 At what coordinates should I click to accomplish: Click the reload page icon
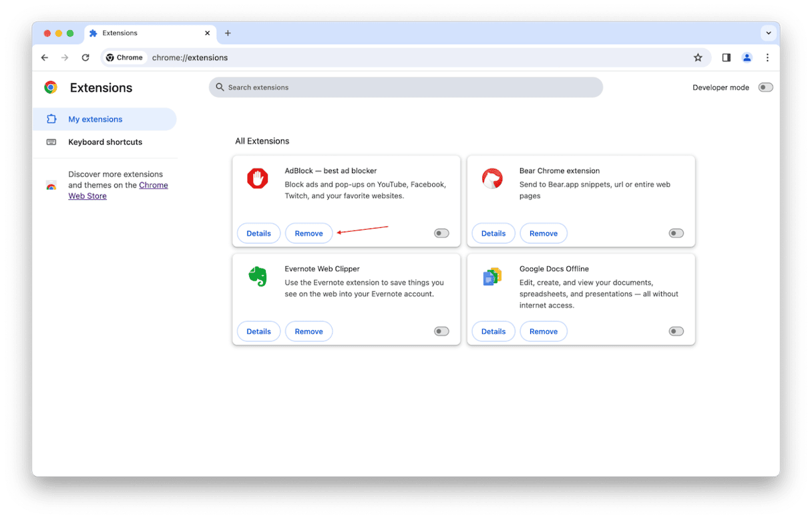coord(85,57)
